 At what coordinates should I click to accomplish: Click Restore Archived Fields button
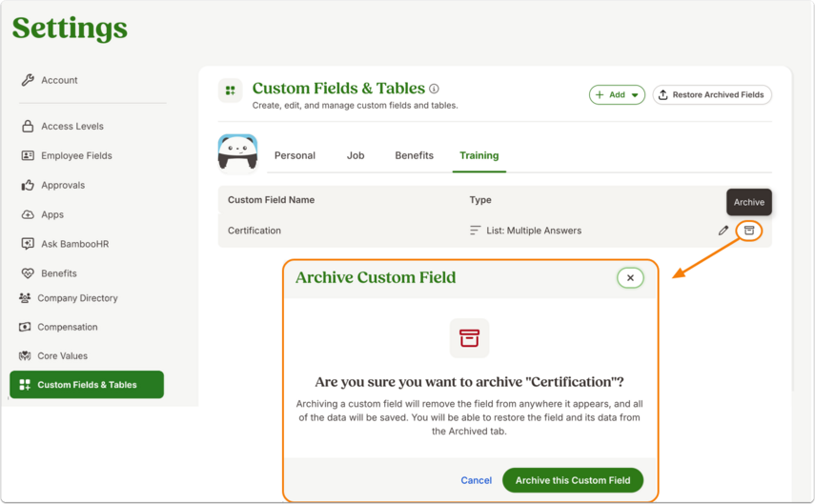712,95
